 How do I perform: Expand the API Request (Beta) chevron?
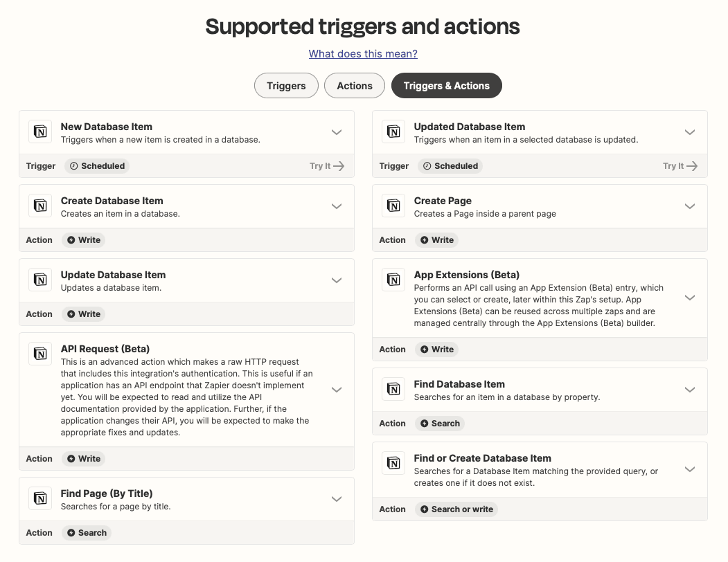[337, 390]
